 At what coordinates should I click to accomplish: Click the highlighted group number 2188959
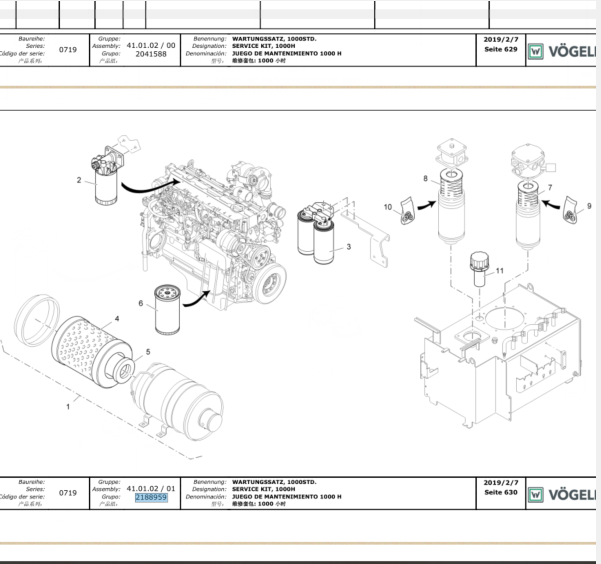(150, 497)
